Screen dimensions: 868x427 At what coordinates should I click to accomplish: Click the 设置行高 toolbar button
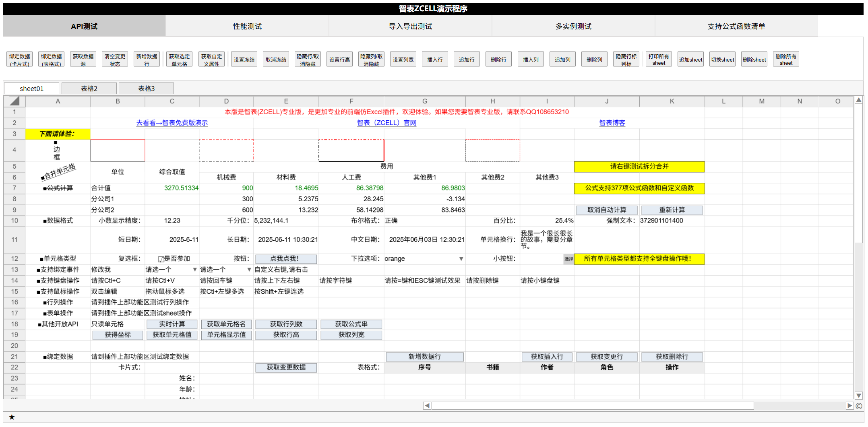340,60
